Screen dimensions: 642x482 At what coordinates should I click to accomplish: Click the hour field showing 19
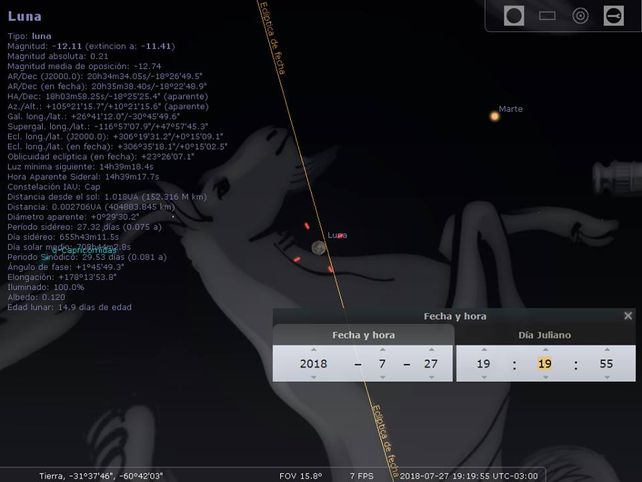pos(484,364)
